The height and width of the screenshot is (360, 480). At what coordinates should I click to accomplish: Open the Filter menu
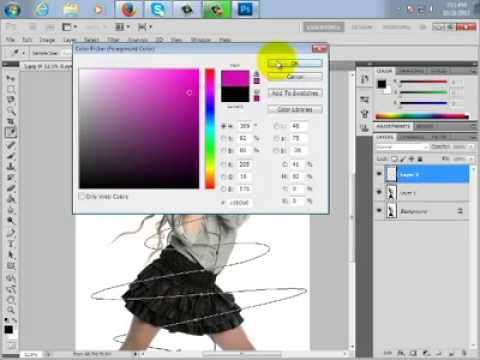pos(113,40)
